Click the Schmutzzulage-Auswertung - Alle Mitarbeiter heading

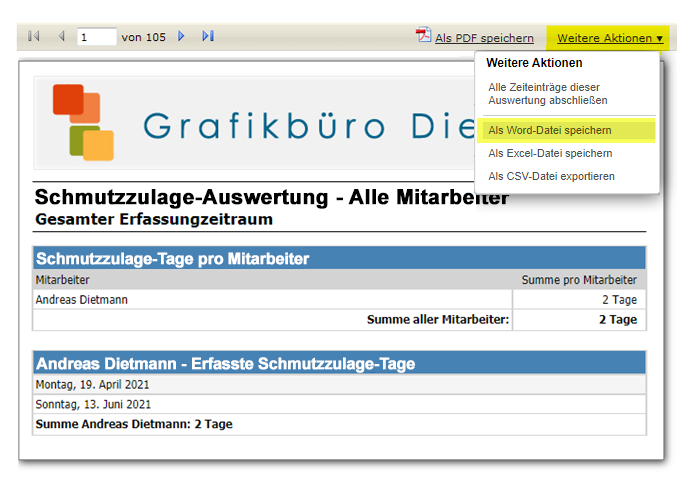[x=272, y=197]
